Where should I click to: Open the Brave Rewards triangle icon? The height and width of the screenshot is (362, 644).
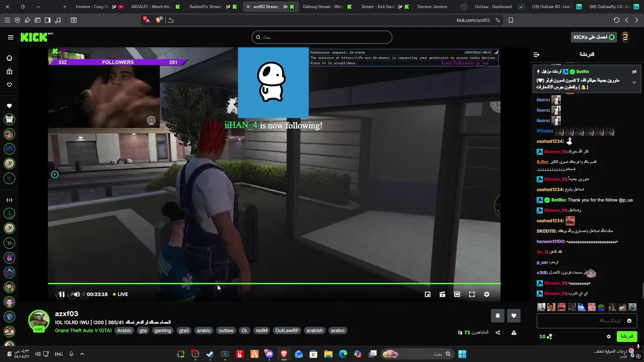coord(146,20)
